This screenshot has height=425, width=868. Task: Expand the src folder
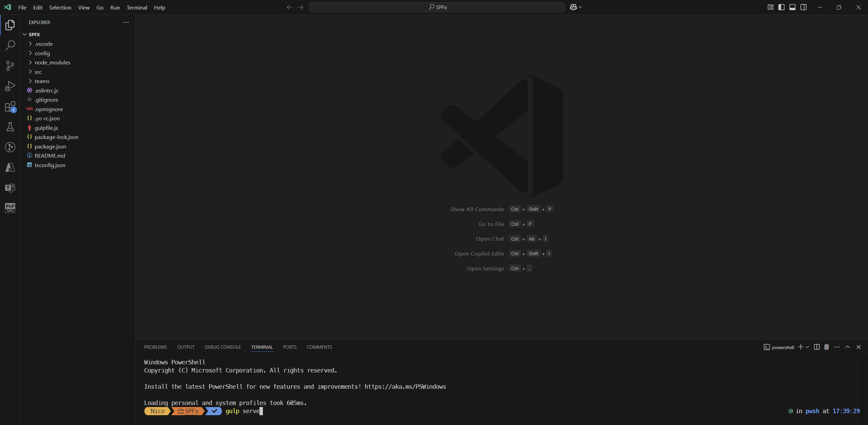pyautogui.click(x=38, y=72)
